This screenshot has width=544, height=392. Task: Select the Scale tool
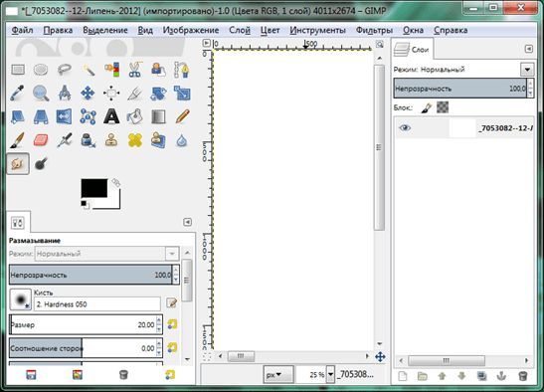tap(182, 94)
